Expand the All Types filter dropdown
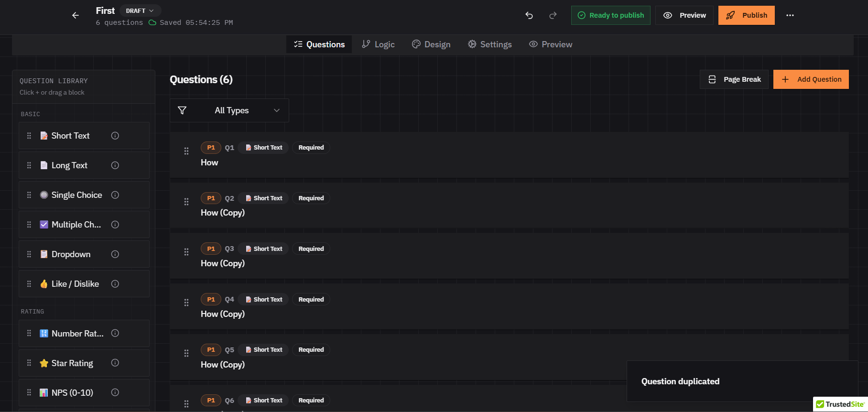 pos(229,110)
